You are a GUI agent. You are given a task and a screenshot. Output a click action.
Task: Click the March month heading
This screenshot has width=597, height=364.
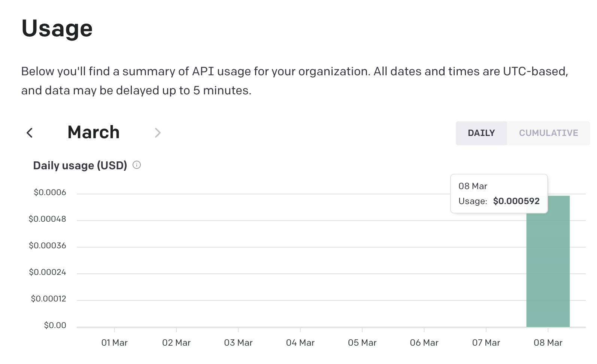click(94, 133)
